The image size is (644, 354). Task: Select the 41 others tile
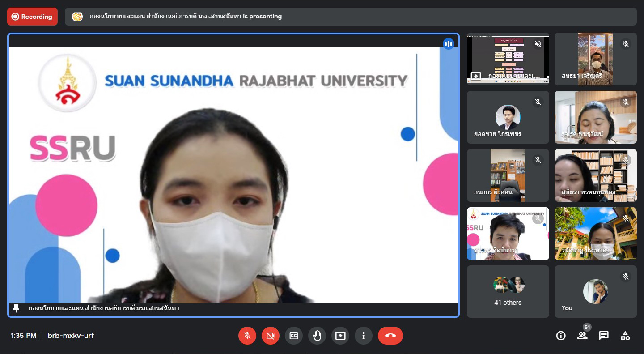click(x=508, y=291)
